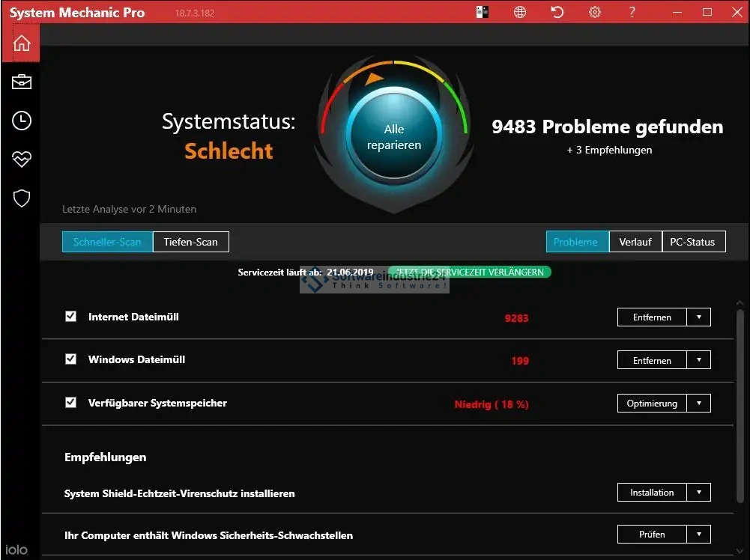Expand dropdown arrow beside Prüfen button

pos(699,535)
